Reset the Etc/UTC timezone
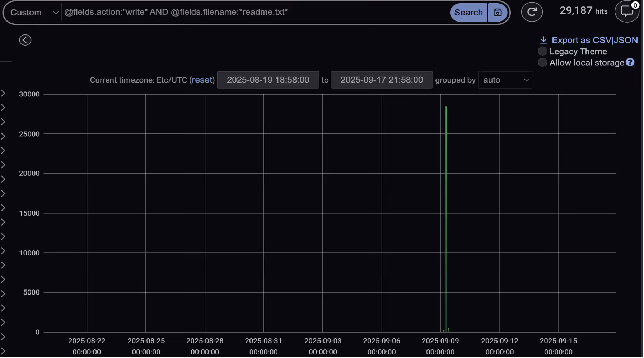644x358 pixels. tap(202, 80)
